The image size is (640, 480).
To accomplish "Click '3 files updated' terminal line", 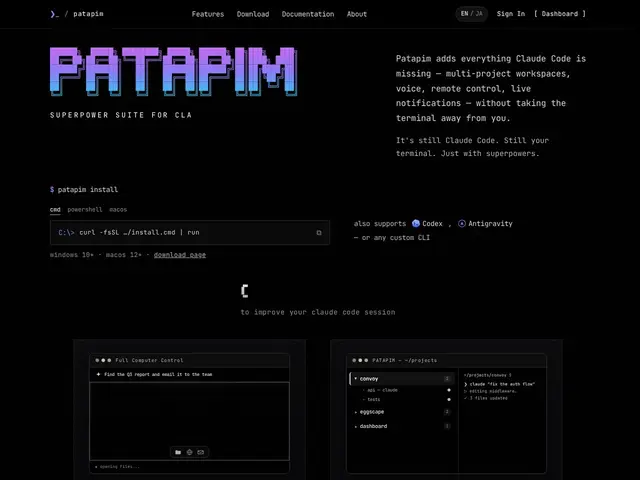I will click(x=486, y=398).
